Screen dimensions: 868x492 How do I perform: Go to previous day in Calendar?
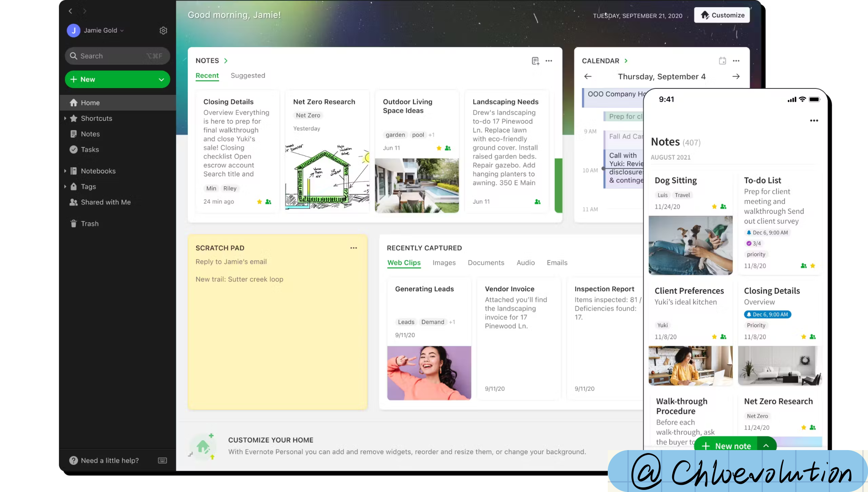click(588, 77)
